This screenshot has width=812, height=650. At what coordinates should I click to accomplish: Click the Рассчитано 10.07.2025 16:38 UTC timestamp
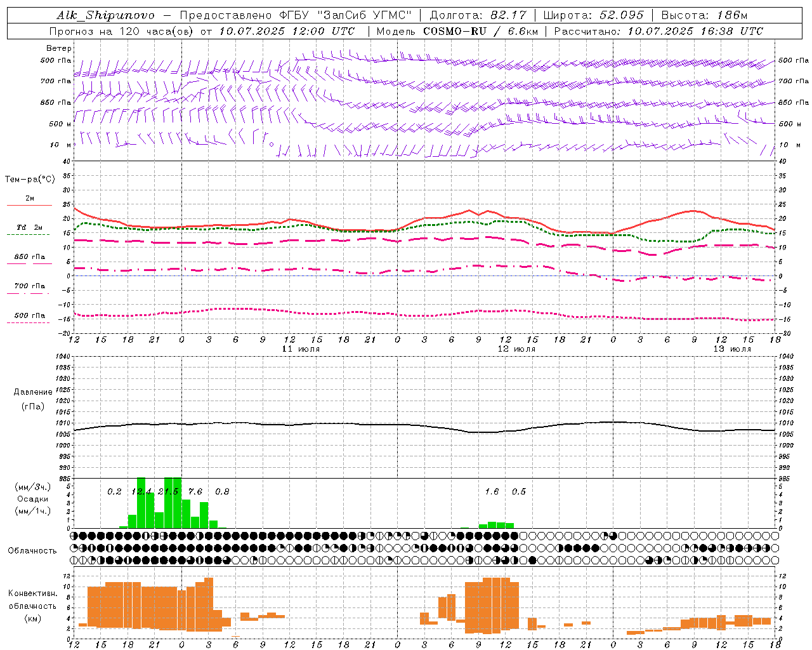(658, 31)
